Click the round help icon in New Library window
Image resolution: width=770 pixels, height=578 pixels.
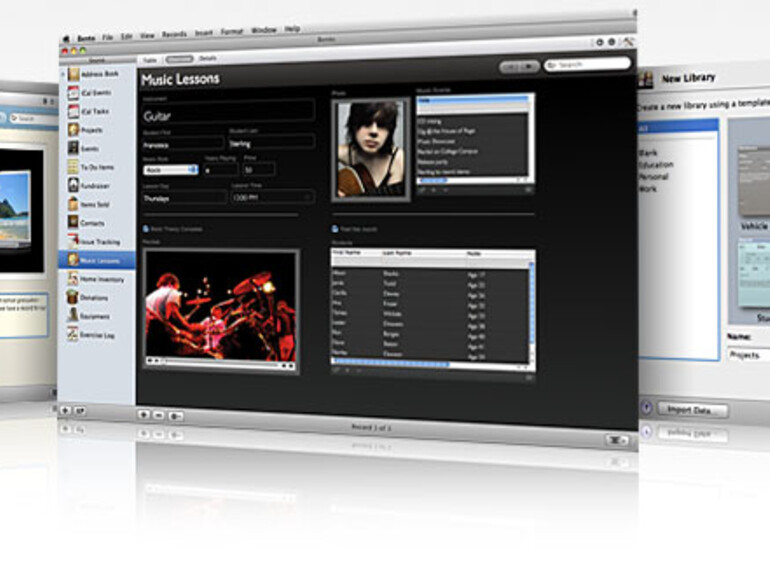[646, 408]
